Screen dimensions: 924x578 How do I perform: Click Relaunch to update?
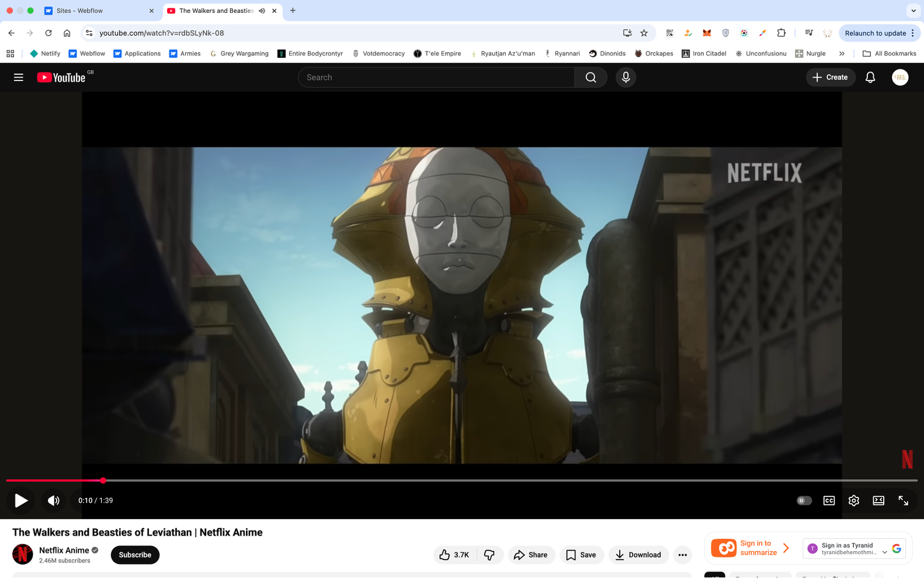(875, 33)
